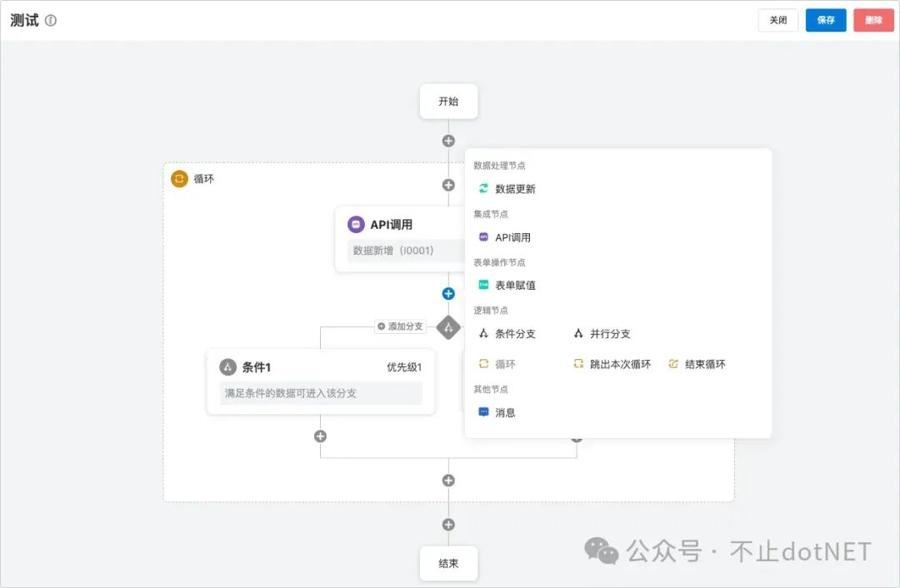Click the orange 循环 icon on the loop container

click(180, 178)
